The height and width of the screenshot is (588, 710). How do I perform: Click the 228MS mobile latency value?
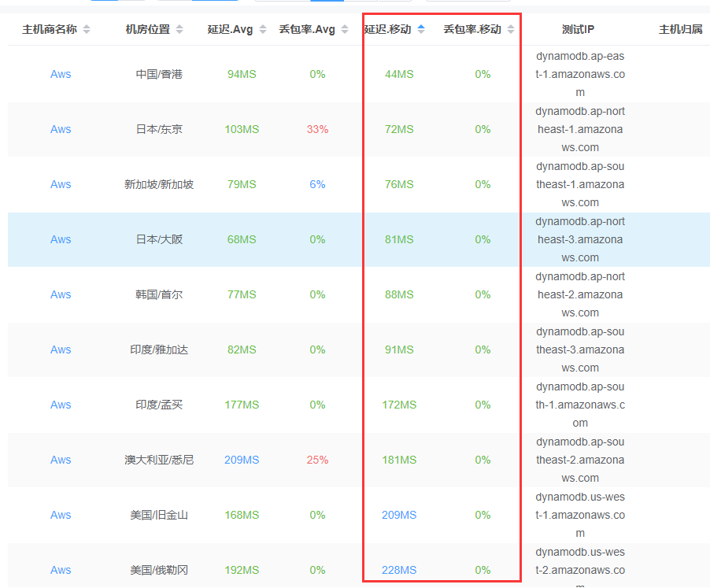tap(399, 571)
